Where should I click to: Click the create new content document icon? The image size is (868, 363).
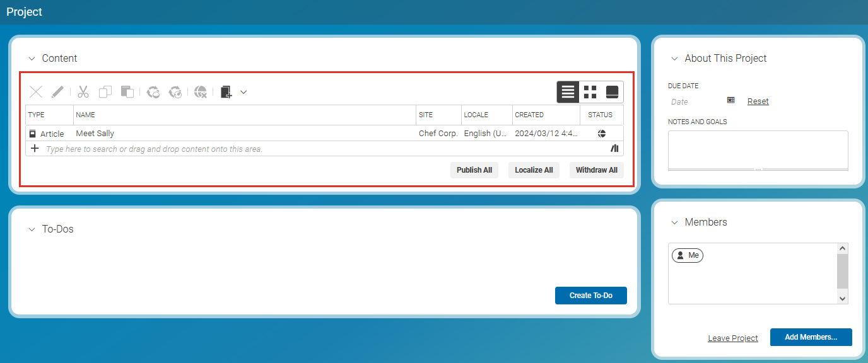[x=226, y=92]
